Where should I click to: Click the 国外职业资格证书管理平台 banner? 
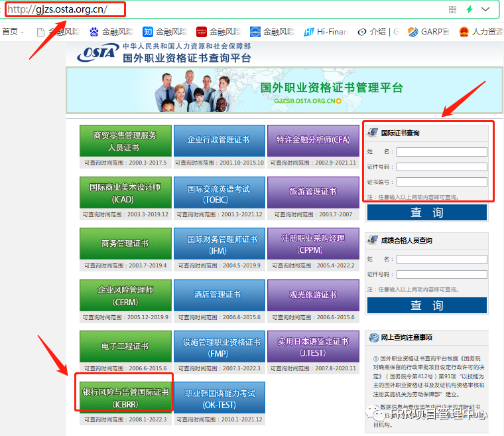[x=277, y=92]
